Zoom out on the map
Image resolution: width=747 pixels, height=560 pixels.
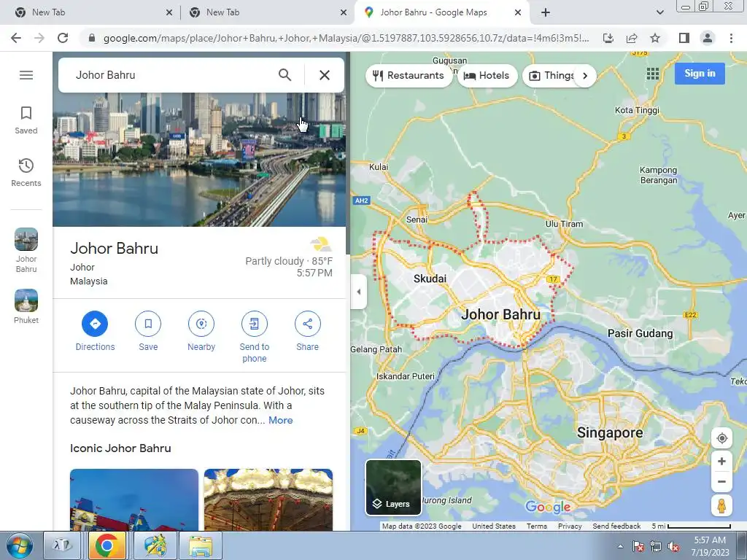pos(721,481)
